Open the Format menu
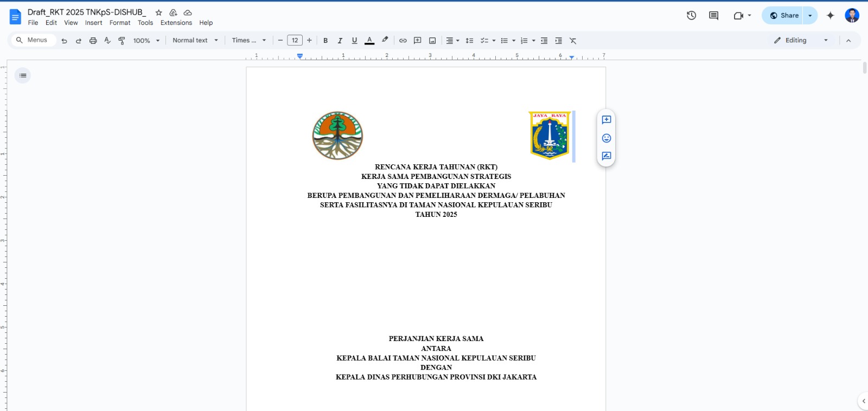The height and width of the screenshot is (411, 868). pos(120,23)
